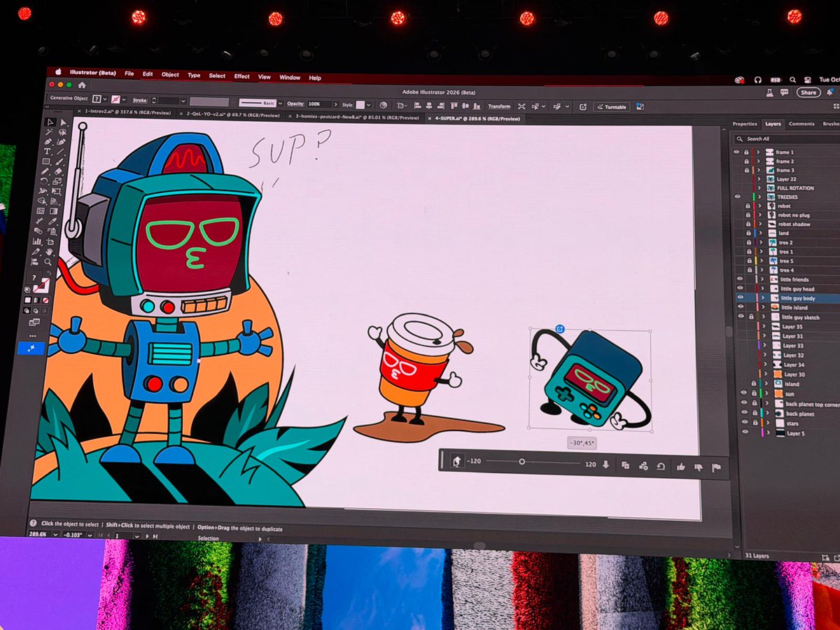Hide the back planet layer
The height and width of the screenshot is (630, 840).
point(745,414)
